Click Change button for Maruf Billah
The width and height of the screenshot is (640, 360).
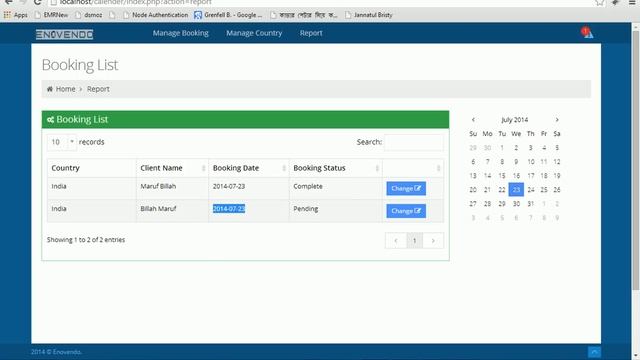[406, 189]
